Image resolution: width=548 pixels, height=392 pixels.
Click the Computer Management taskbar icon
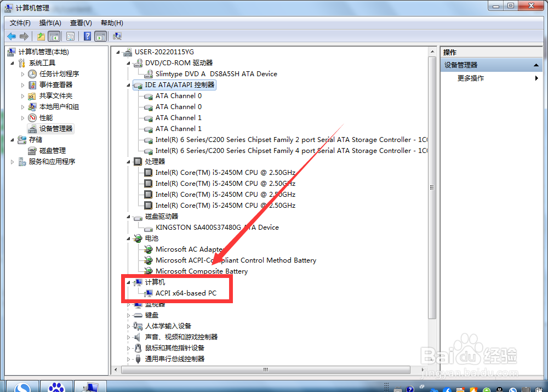[90, 387]
